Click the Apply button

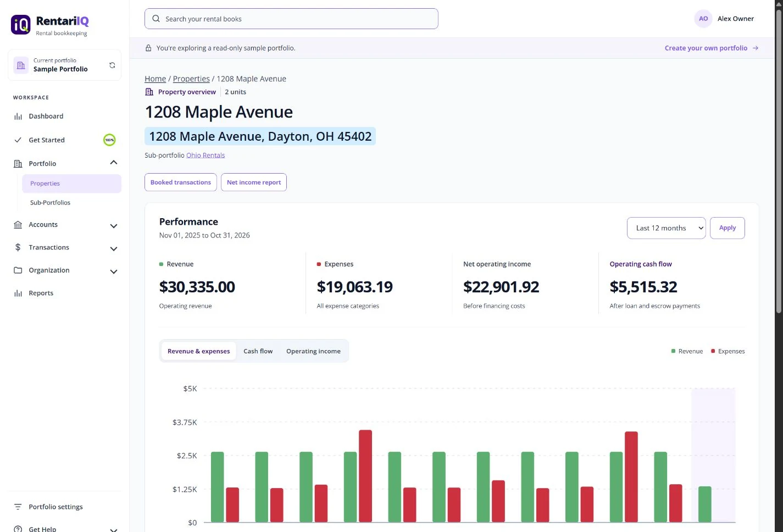[728, 228]
